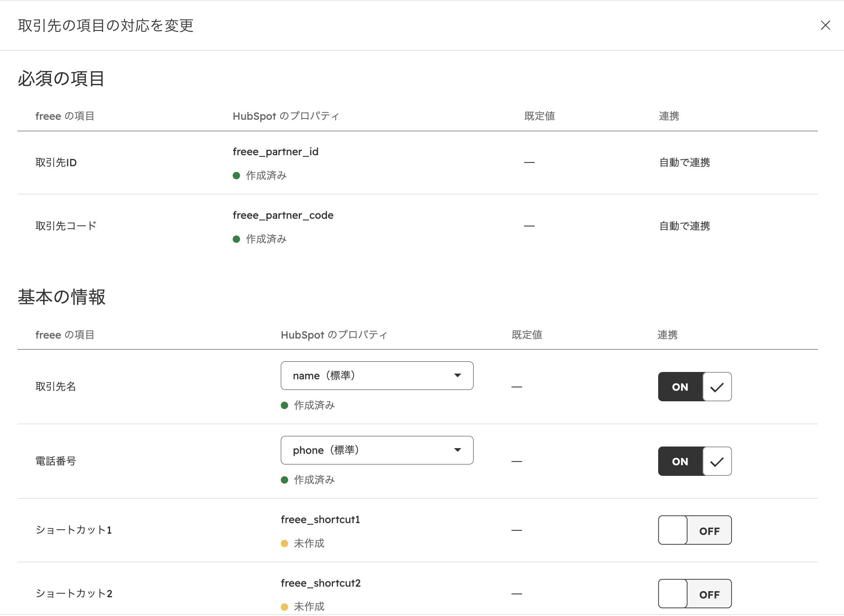The image size is (844, 616).
Task: Click the 取引先名 row label
Action: click(56, 387)
